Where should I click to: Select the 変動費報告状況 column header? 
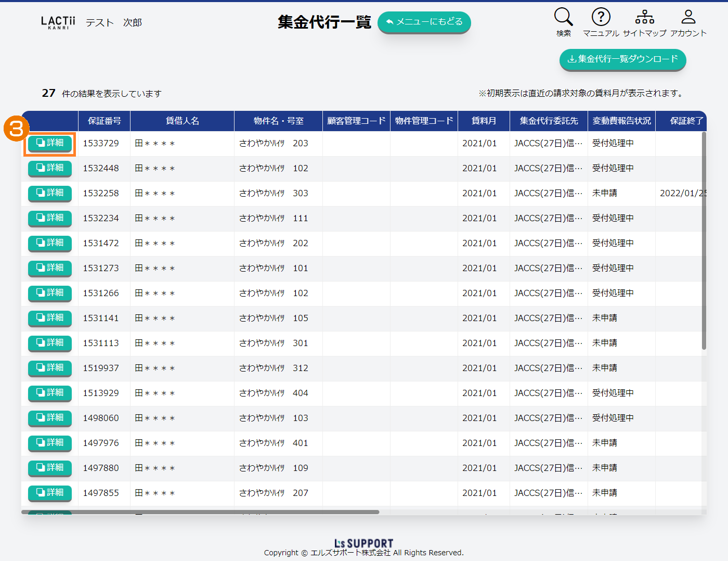(x=621, y=121)
